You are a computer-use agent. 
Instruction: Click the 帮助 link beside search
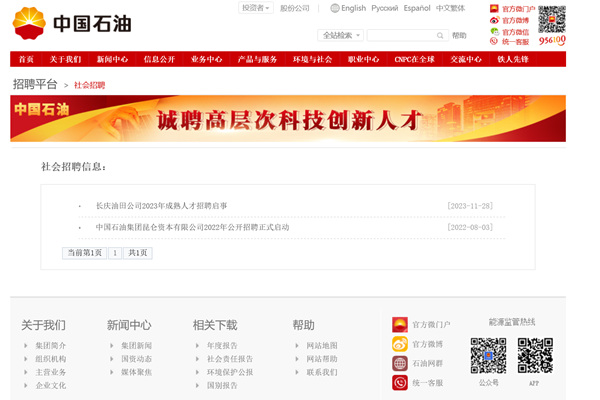459,36
